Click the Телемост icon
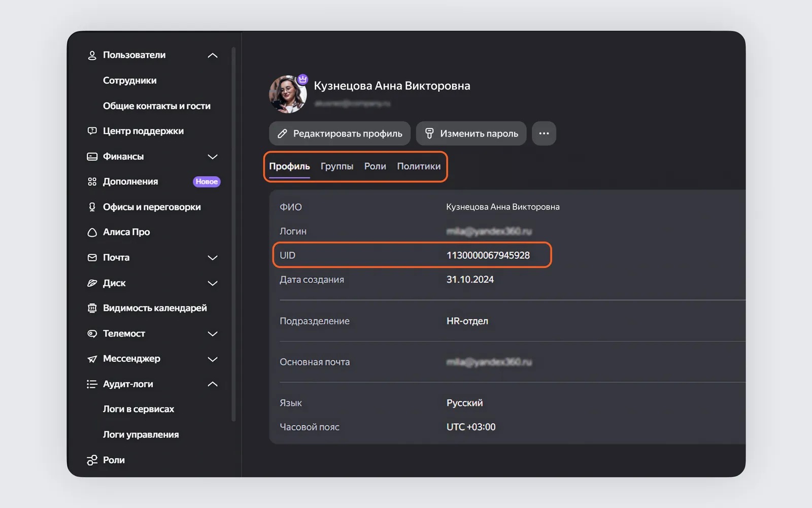The image size is (812, 508). click(92, 333)
